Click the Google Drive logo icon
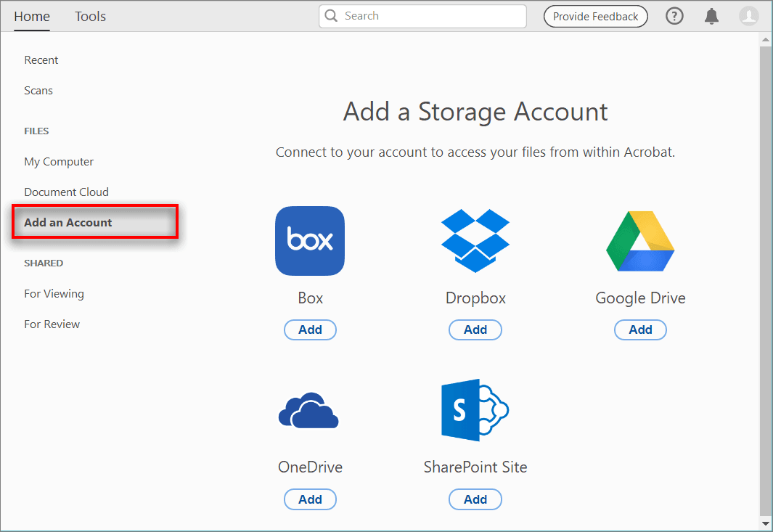The width and height of the screenshot is (773, 532). click(x=640, y=241)
